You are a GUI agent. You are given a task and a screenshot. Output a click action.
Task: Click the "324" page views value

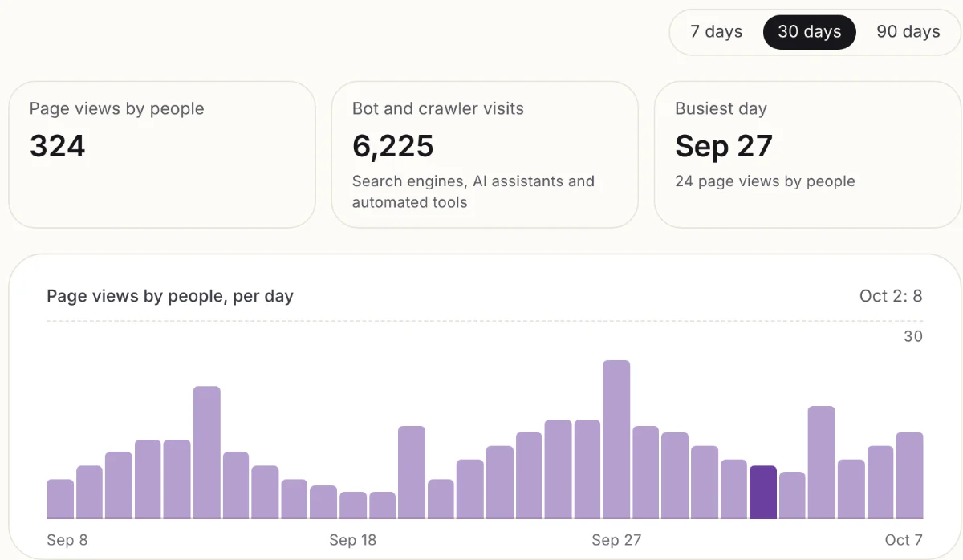(58, 146)
